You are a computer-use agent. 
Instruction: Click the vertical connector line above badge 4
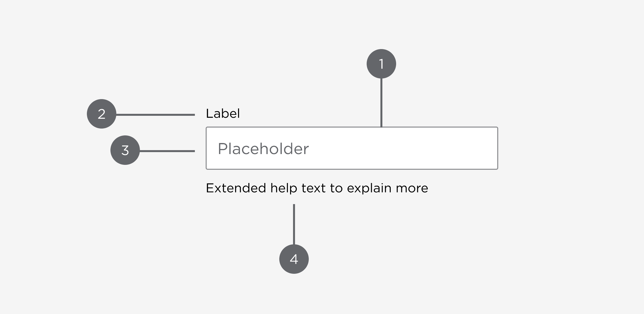pyautogui.click(x=294, y=224)
